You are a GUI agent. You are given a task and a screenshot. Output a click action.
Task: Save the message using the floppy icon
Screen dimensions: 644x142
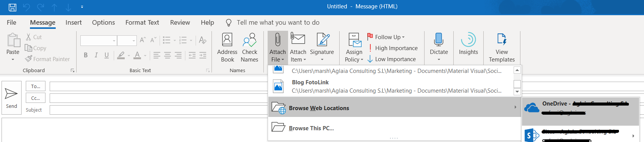point(13,7)
